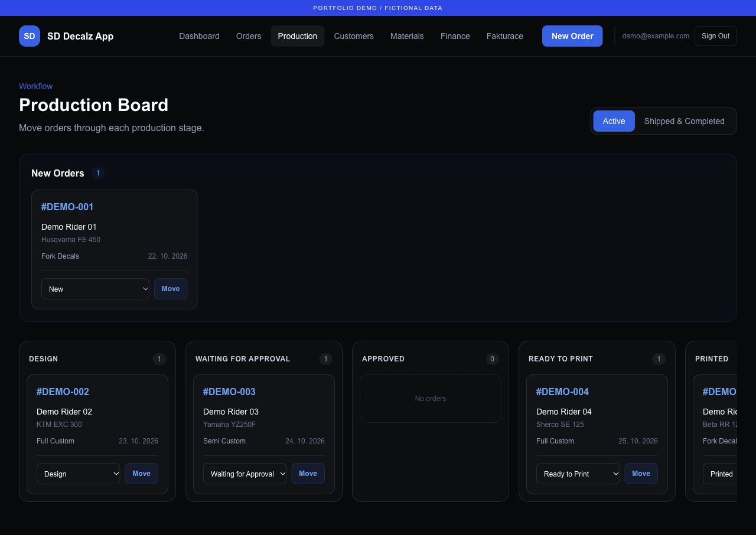Click the New Order button

tap(572, 36)
